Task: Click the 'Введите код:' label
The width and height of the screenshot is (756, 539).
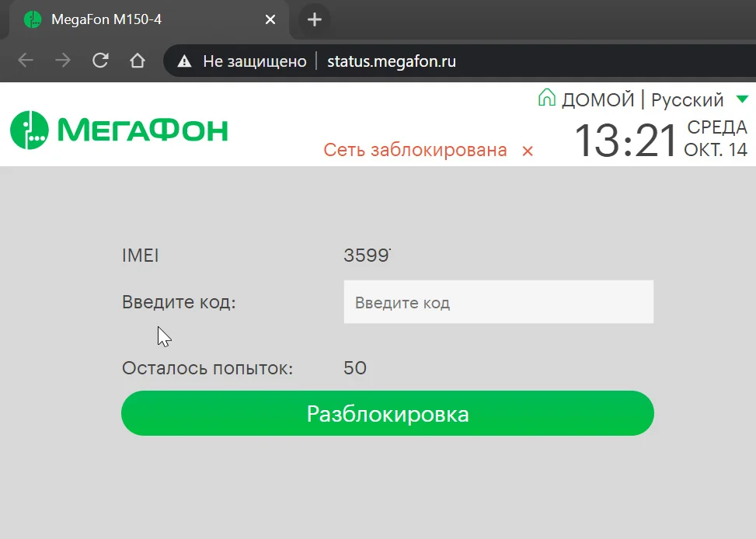Action: (x=179, y=302)
